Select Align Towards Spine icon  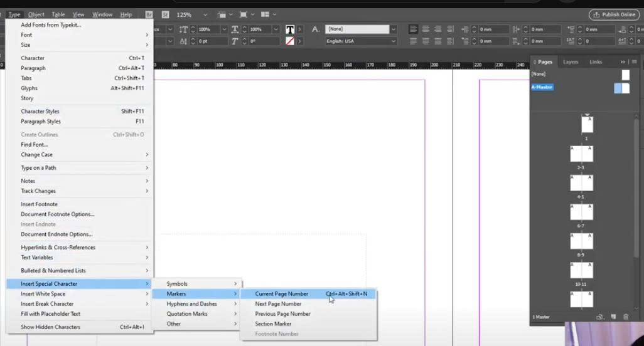pyautogui.click(x=450, y=29)
